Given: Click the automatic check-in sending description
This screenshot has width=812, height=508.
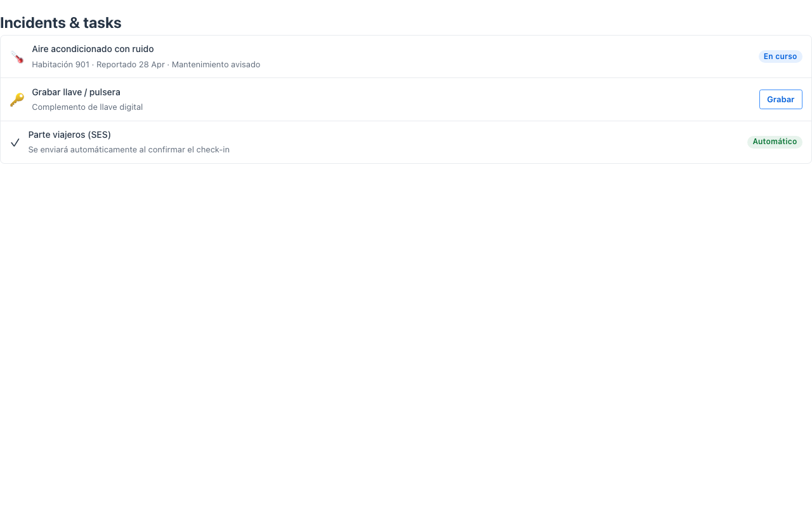Looking at the screenshot, I should [x=129, y=150].
